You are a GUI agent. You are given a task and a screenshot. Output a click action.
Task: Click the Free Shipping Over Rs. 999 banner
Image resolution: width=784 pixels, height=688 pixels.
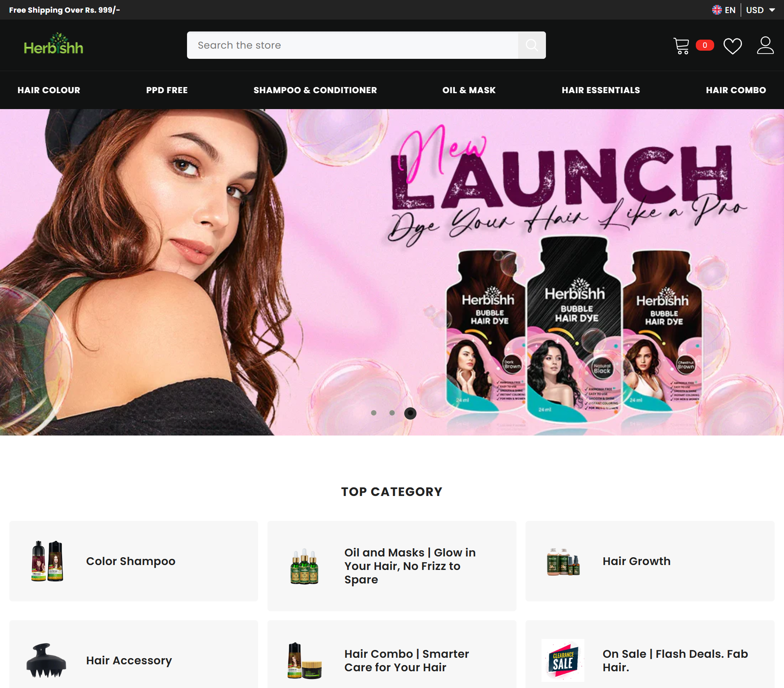click(65, 9)
